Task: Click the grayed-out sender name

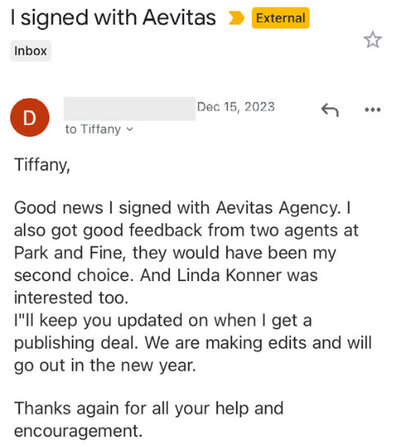Action: [130, 109]
